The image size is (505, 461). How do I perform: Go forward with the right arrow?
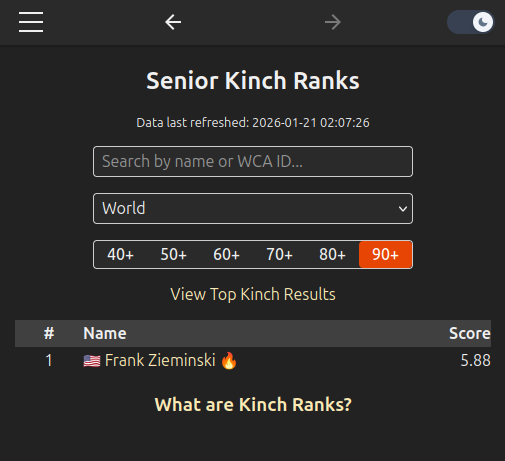[333, 22]
